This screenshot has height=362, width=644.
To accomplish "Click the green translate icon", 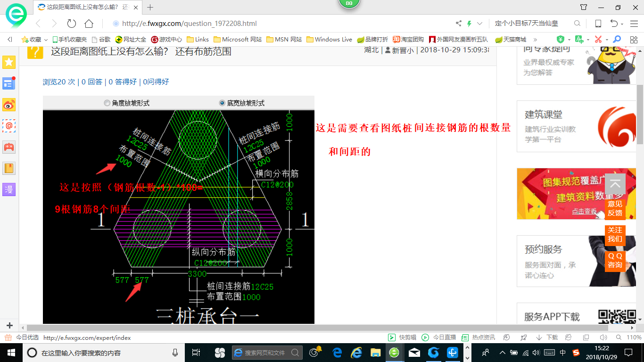I will (x=579, y=40).
